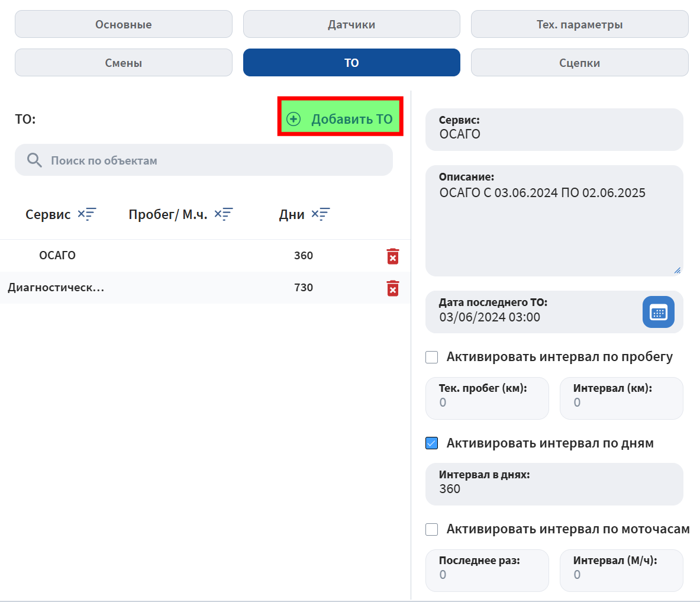Click the Пробег/М.ч. column sort icon
Screen dimensions: 700x602
tap(224, 214)
